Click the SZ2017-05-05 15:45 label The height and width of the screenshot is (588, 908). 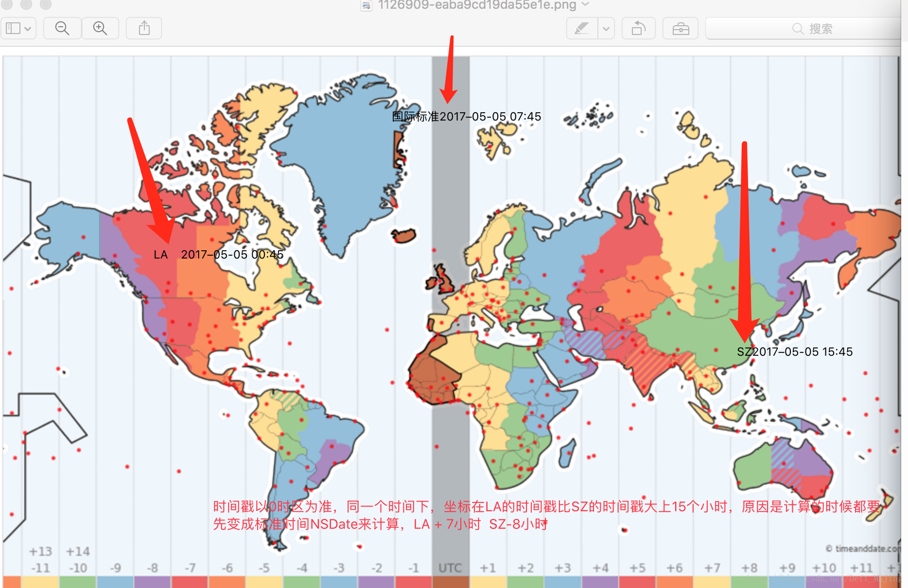[795, 352]
